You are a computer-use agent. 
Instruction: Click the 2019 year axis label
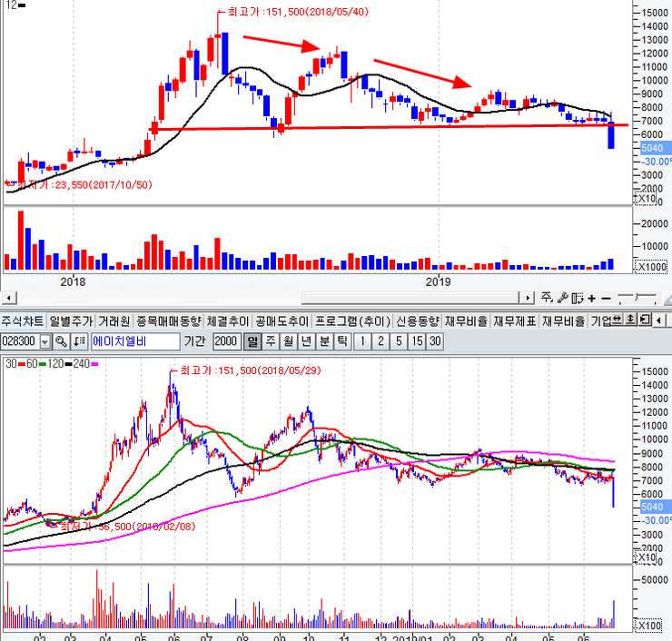438,282
